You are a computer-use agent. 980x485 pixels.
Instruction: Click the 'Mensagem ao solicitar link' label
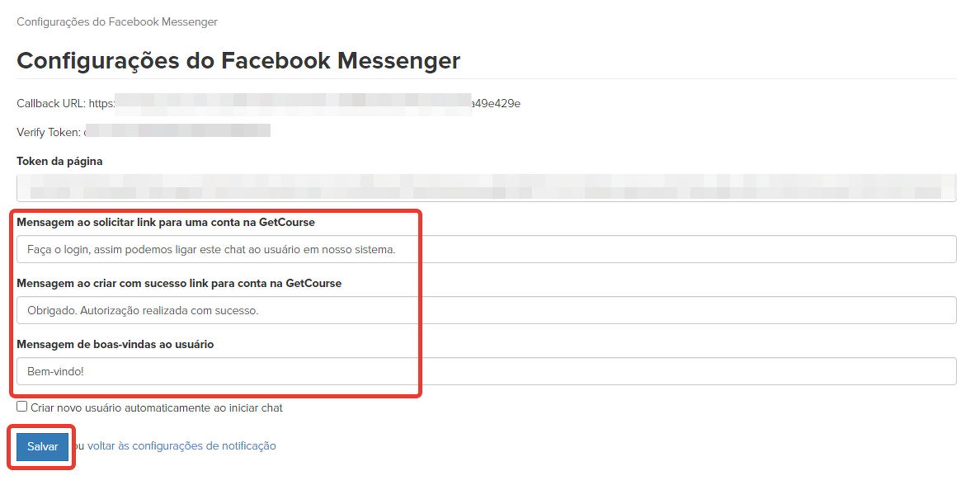[166, 223]
